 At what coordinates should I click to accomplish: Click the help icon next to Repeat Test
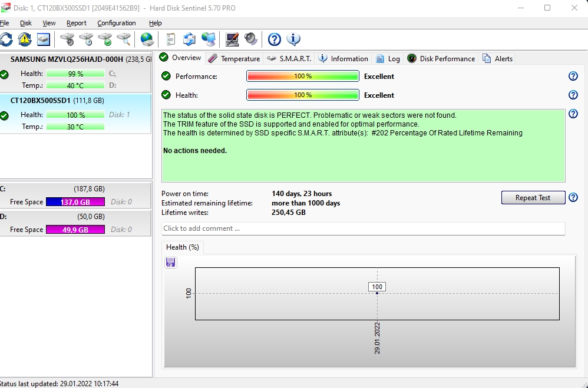(x=573, y=197)
